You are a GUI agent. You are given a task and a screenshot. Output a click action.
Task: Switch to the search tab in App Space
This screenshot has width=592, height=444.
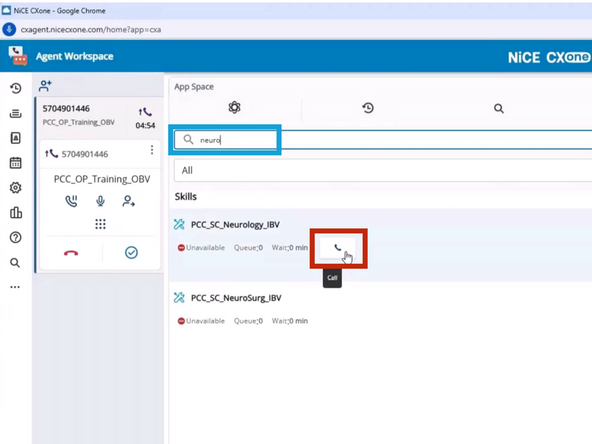pos(499,109)
